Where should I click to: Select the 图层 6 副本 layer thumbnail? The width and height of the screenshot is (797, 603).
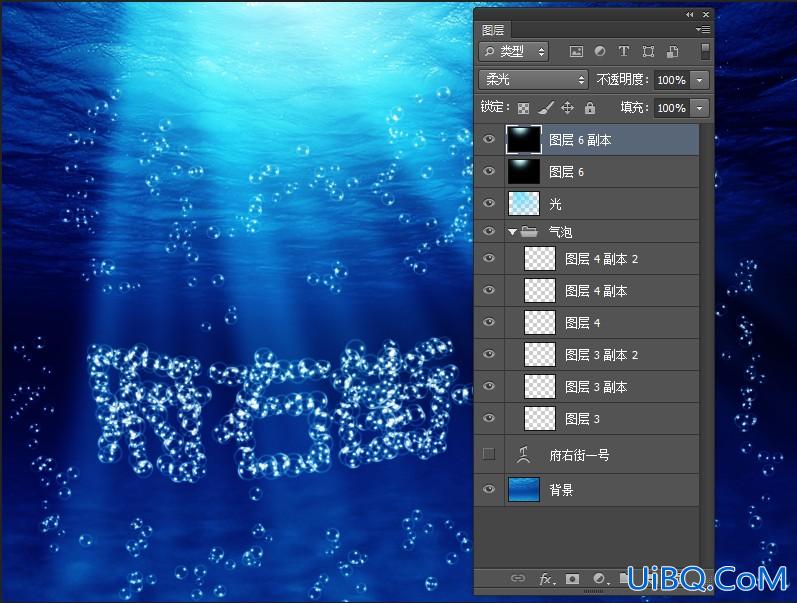click(x=524, y=139)
